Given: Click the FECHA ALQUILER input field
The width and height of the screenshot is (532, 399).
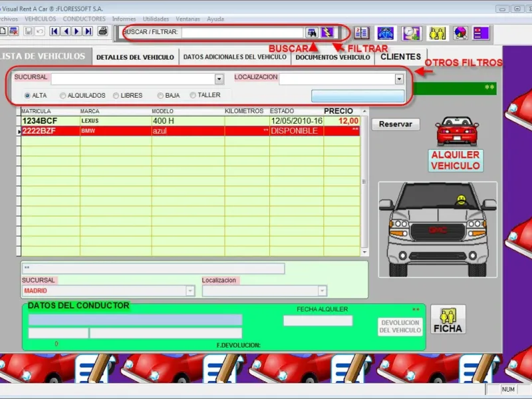Looking at the screenshot, I should [x=318, y=321].
